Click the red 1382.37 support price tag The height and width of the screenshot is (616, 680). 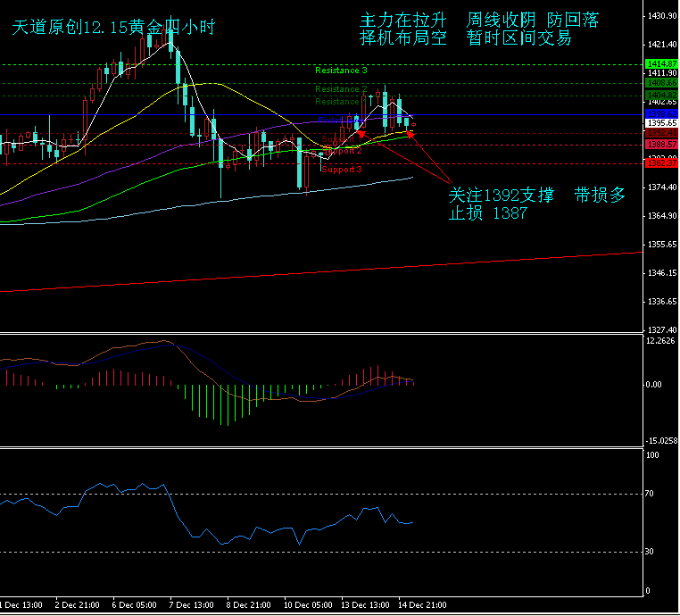[x=660, y=162]
